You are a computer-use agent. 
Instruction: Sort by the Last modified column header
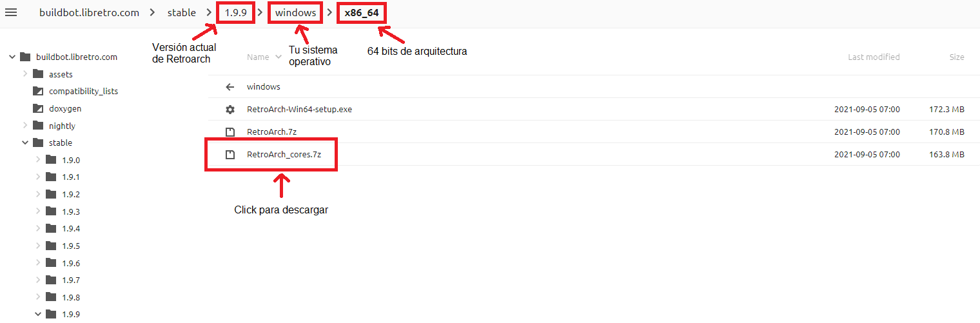pyautogui.click(x=874, y=57)
